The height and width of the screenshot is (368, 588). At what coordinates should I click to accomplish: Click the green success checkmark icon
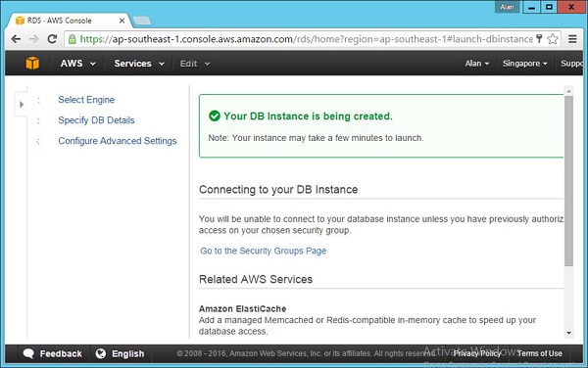pos(215,116)
